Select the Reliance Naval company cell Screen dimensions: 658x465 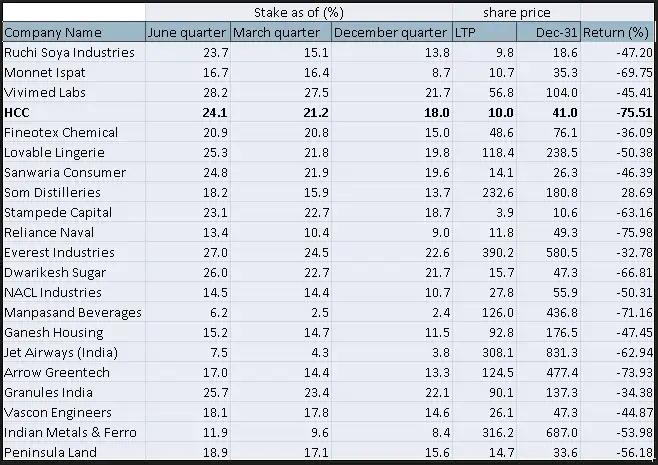(50, 233)
